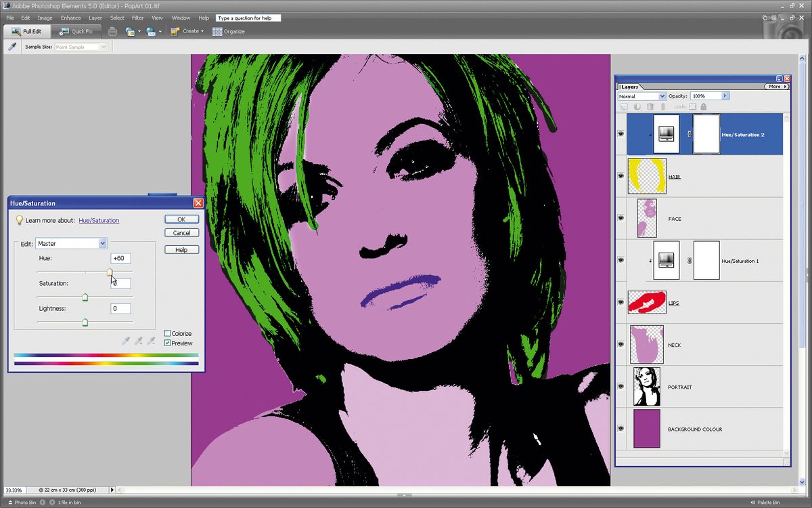Click the Opacity dropdown arrow

pos(725,96)
